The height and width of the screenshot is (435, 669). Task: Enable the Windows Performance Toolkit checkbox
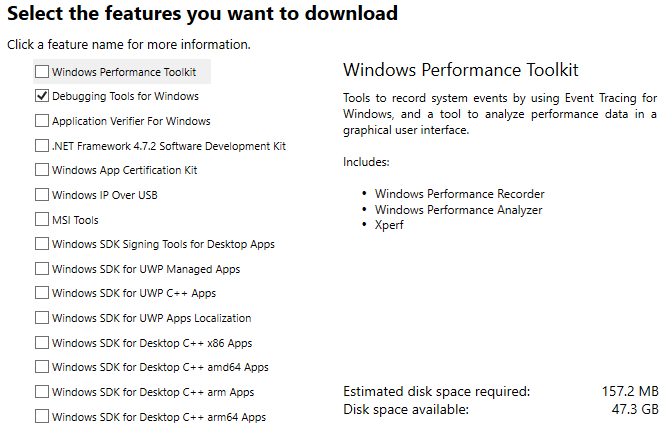click(41, 72)
